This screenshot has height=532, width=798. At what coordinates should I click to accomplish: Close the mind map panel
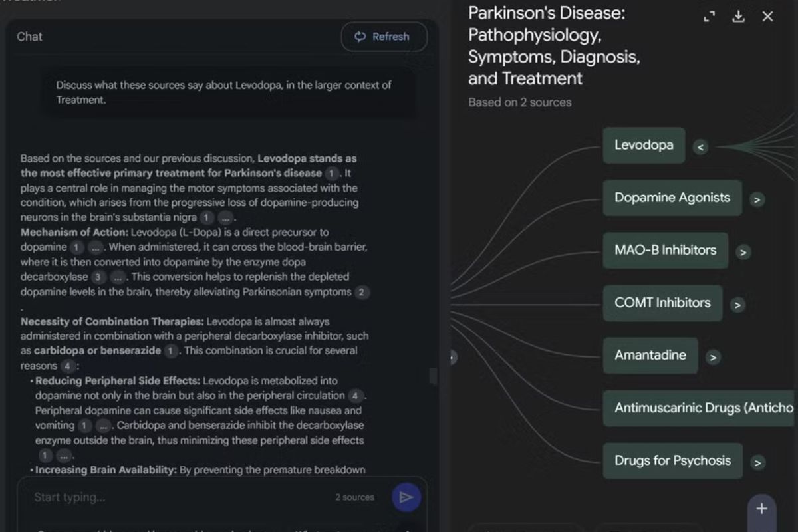click(767, 17)
